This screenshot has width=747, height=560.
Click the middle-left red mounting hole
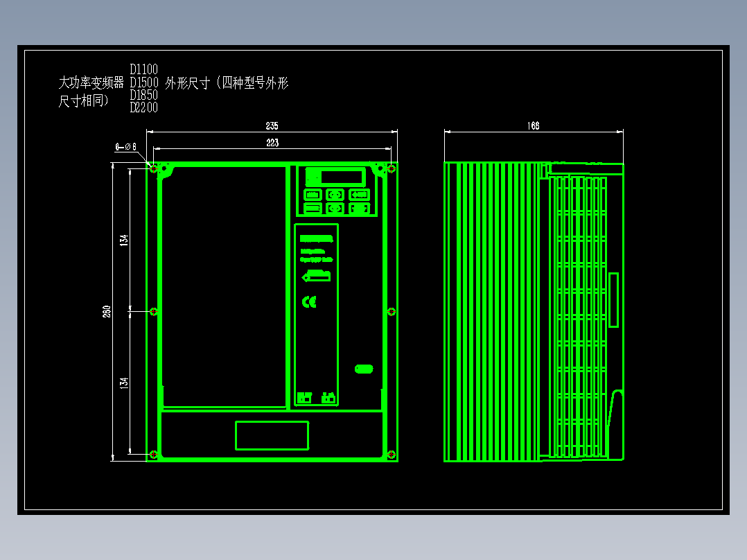tap(153, 312)
